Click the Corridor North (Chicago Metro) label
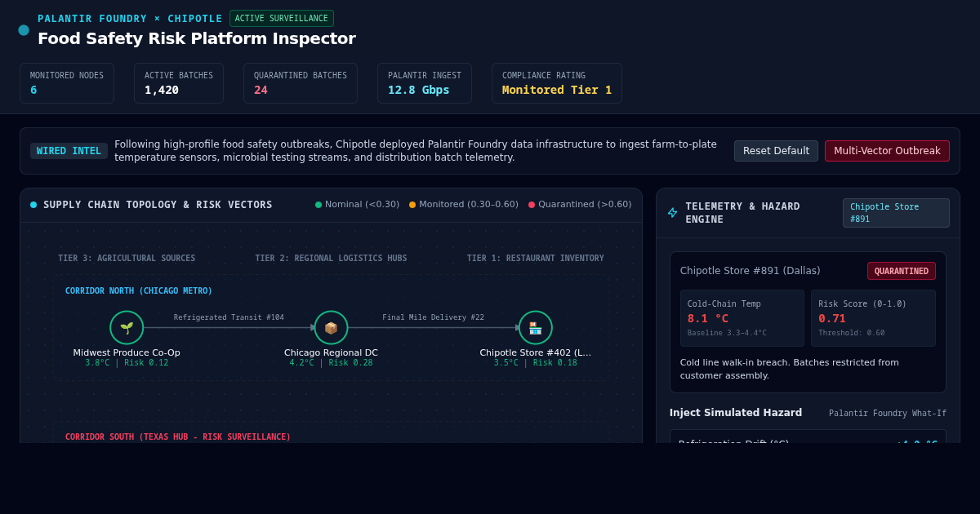The image size is (980, 514). [x=139, y=291]
